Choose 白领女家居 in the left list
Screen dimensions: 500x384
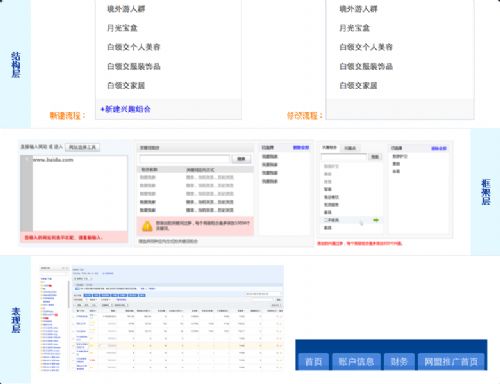tap(126, 85)
